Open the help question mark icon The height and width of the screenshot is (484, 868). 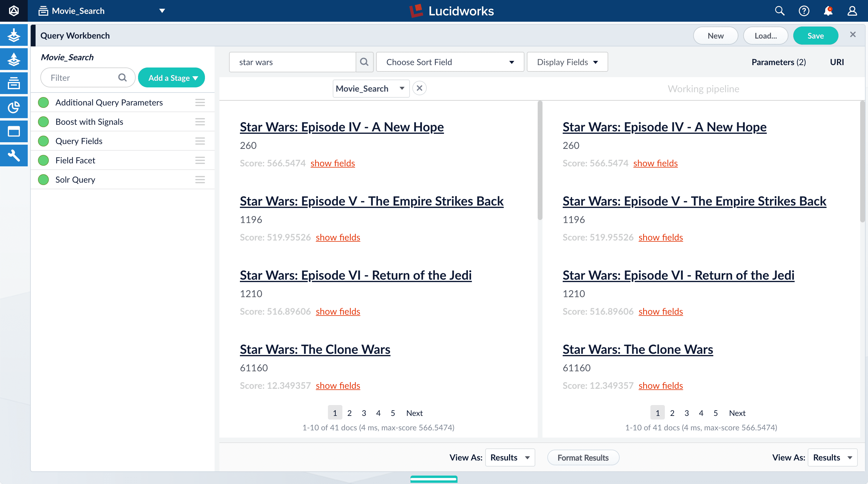click(804, 11)
